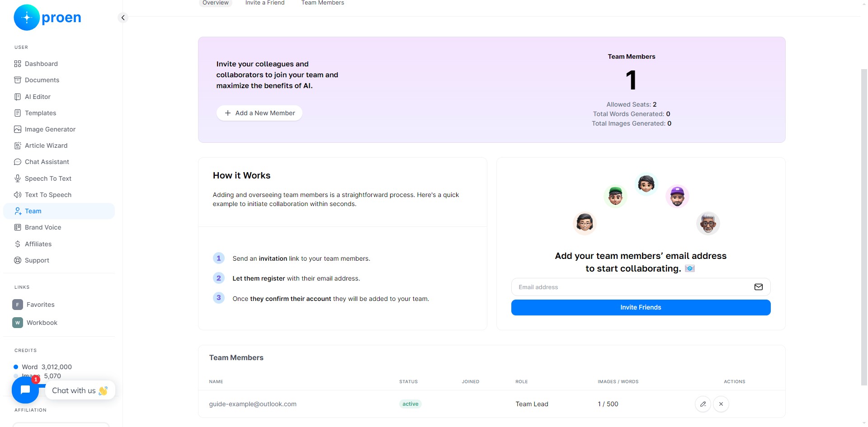Open the Documents archive icon
This screenshot has height=427, width=868.
[18, 80]
